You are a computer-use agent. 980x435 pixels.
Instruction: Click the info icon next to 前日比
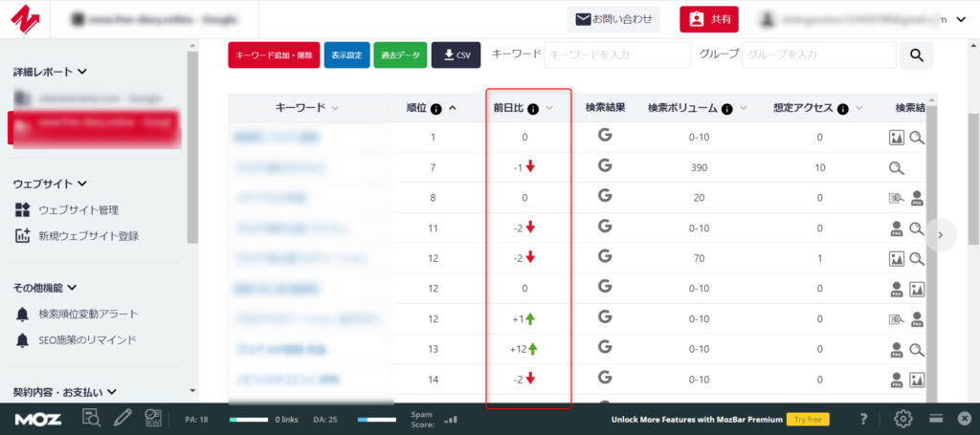[x=532, y=109]
